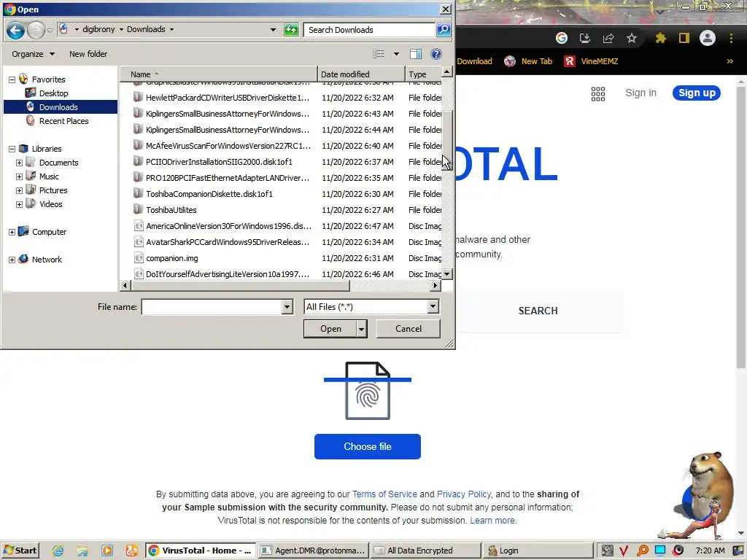747x560 pixels.
Task: Click the Learn more link
Action: [x=492, y=521]
